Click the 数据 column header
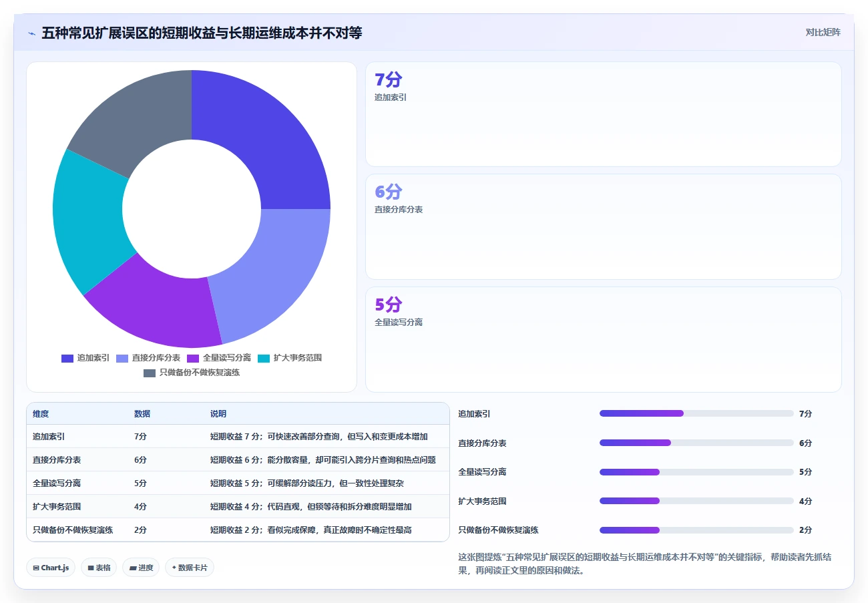Image resolution: width=868 pixels, height=603 pixels. (x=142, y=414)
